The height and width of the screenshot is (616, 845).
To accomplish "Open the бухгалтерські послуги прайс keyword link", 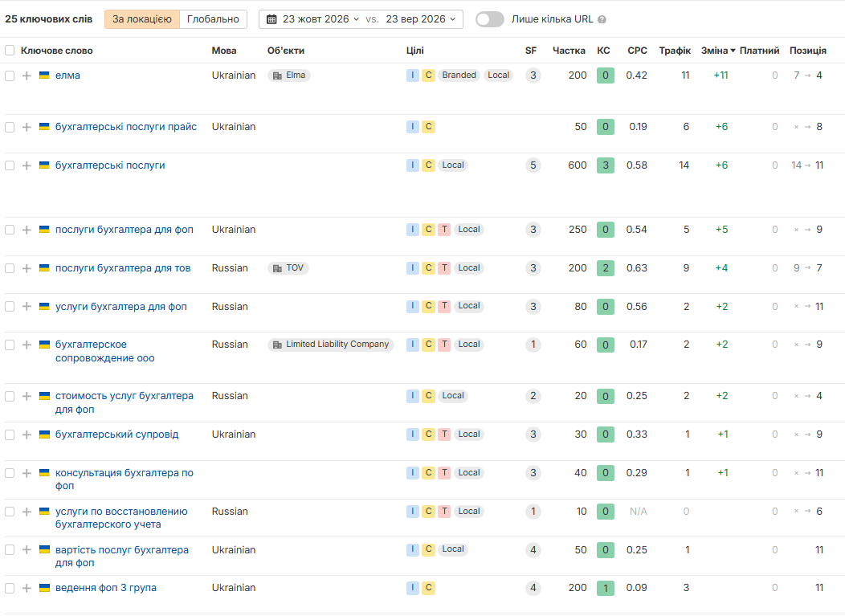I will click(126, 127).
